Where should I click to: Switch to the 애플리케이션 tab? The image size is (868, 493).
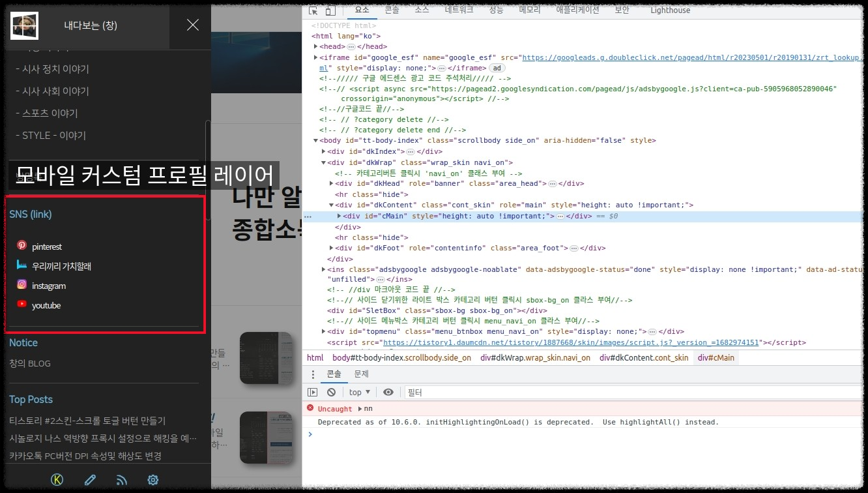577,10
